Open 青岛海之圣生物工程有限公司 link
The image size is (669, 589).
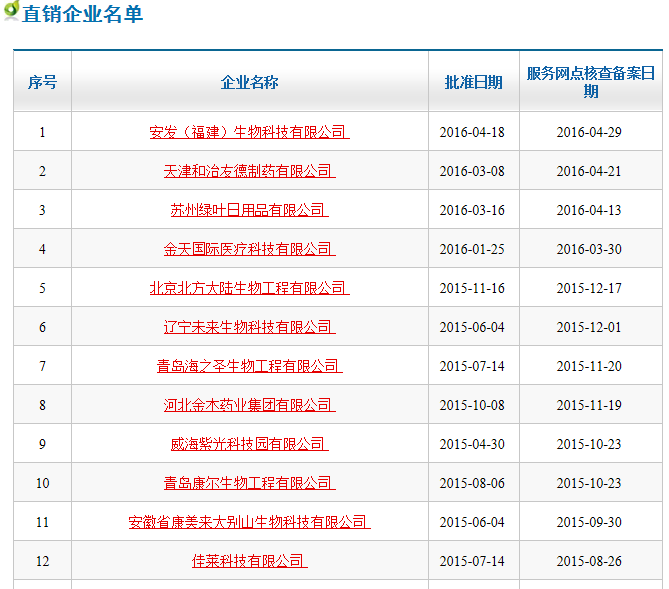250,366
